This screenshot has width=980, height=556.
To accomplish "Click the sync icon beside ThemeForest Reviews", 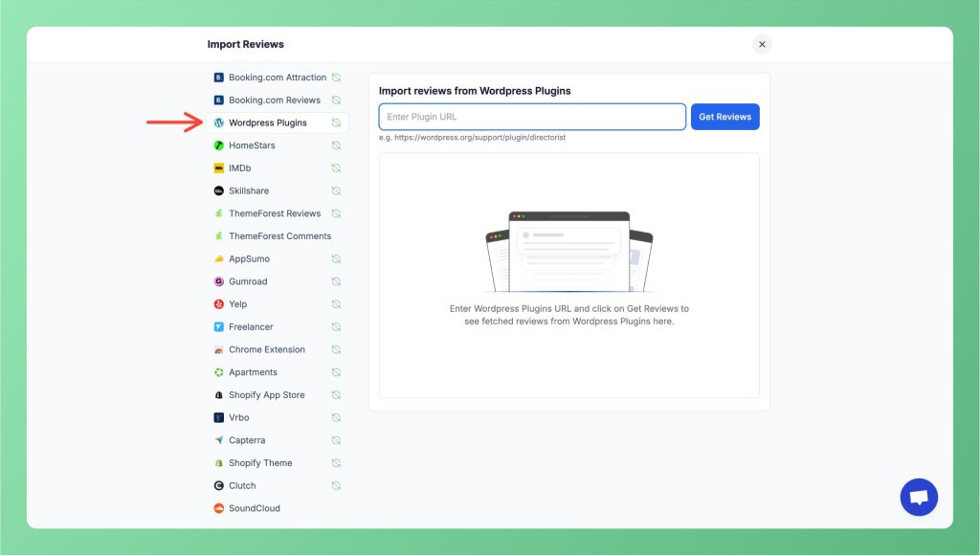I will 336,213.
